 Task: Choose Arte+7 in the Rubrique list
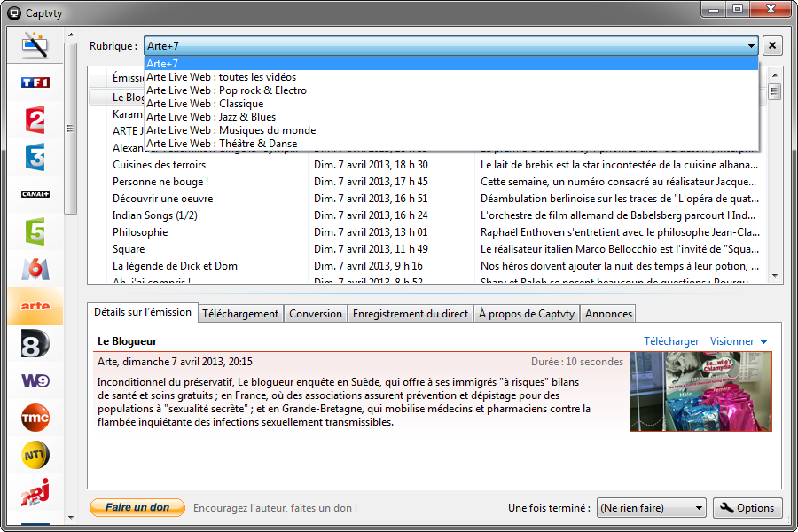pos(451,64)
